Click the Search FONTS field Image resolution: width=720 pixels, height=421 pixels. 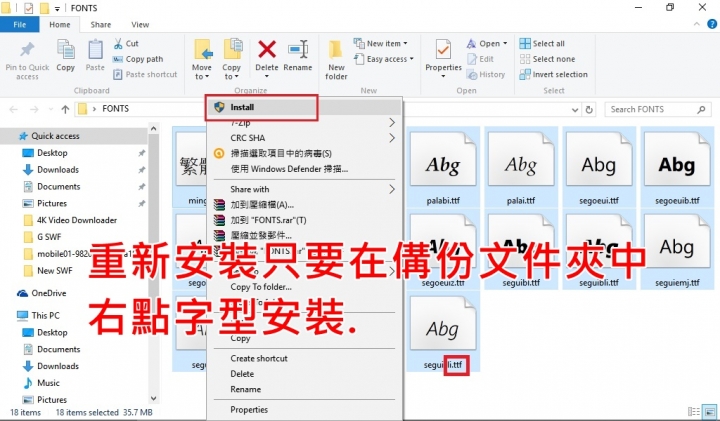click(x=658, y=109)
